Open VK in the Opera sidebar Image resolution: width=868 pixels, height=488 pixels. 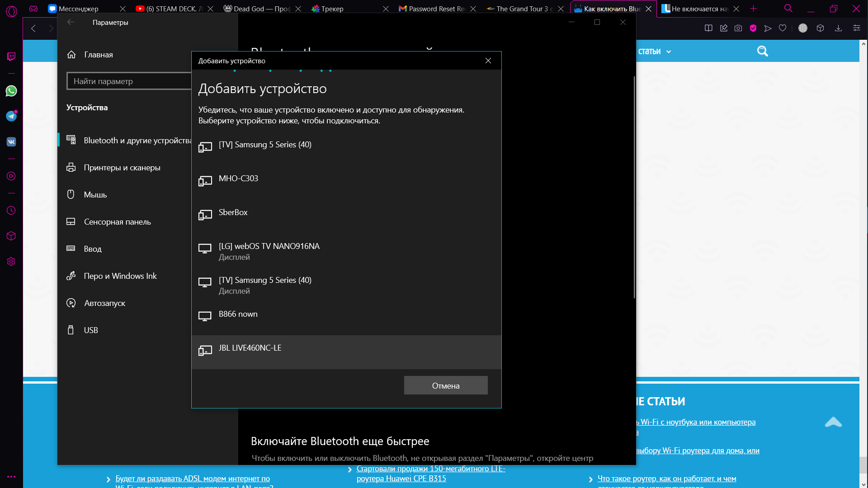[11, 142]
